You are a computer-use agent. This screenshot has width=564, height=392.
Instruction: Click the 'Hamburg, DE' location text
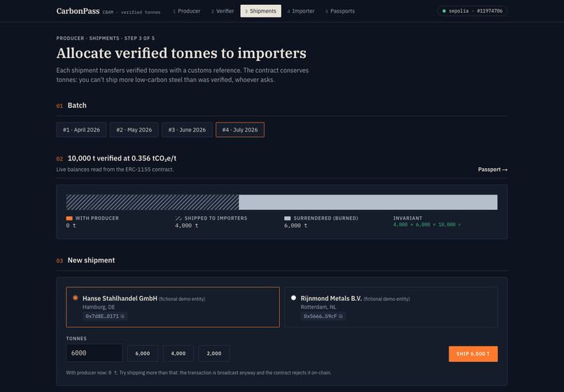99,307
